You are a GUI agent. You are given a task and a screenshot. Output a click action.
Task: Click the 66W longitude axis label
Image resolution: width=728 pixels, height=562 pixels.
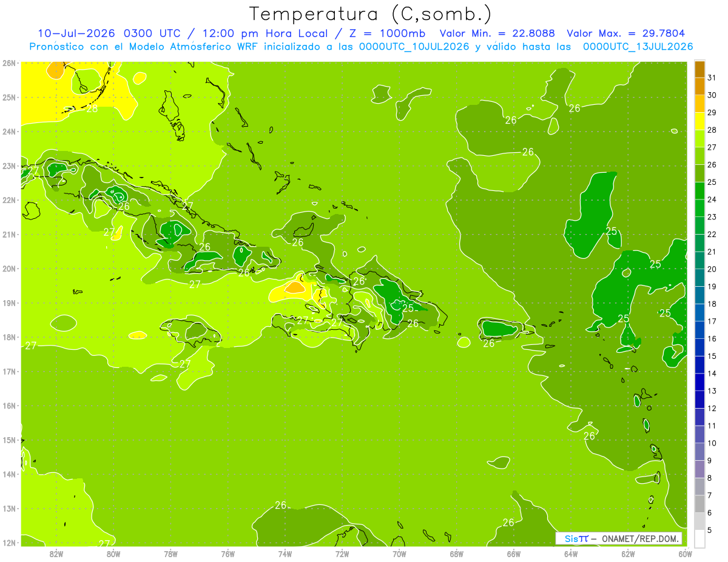point(514,554)
